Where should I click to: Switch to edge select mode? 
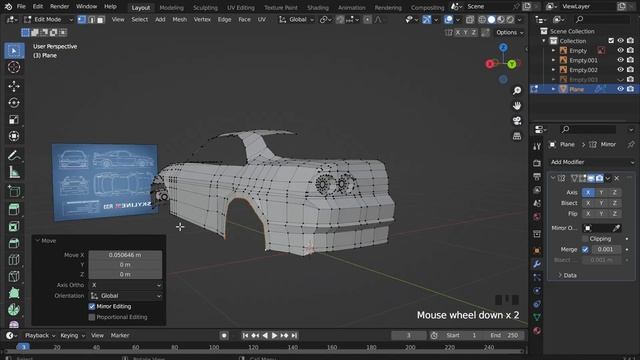(91, 20)
